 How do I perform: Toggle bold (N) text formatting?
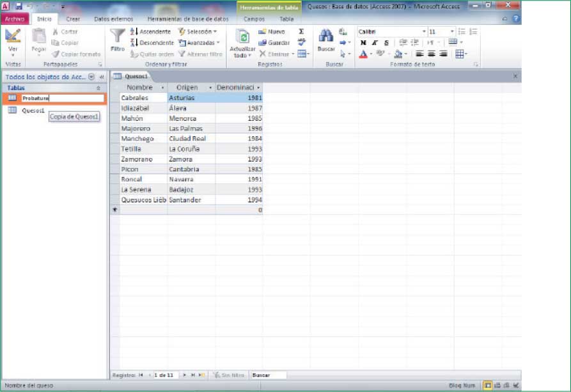coord(363,43)
